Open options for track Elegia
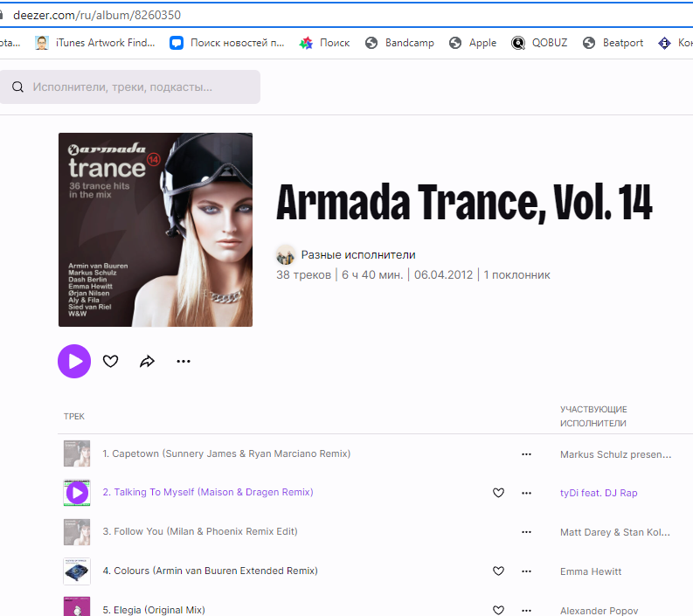This screenshot has height=616, width=693. pos(526,610)
